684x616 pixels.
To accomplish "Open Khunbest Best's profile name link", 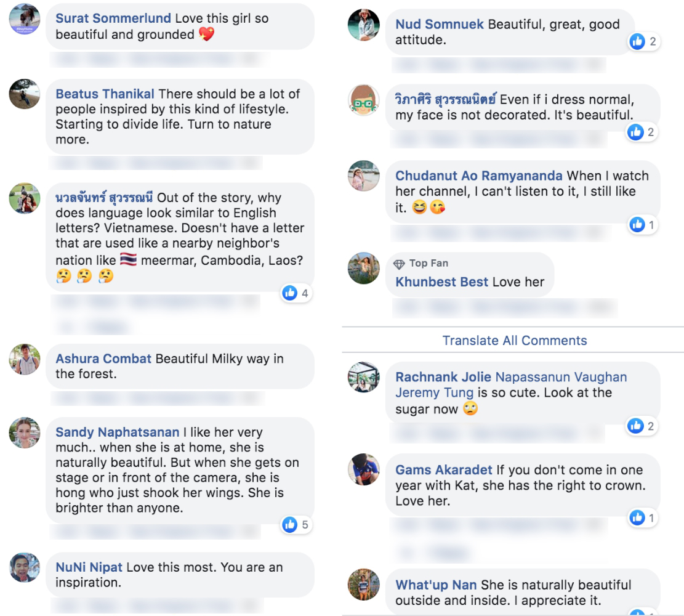I will click(441, 282).
